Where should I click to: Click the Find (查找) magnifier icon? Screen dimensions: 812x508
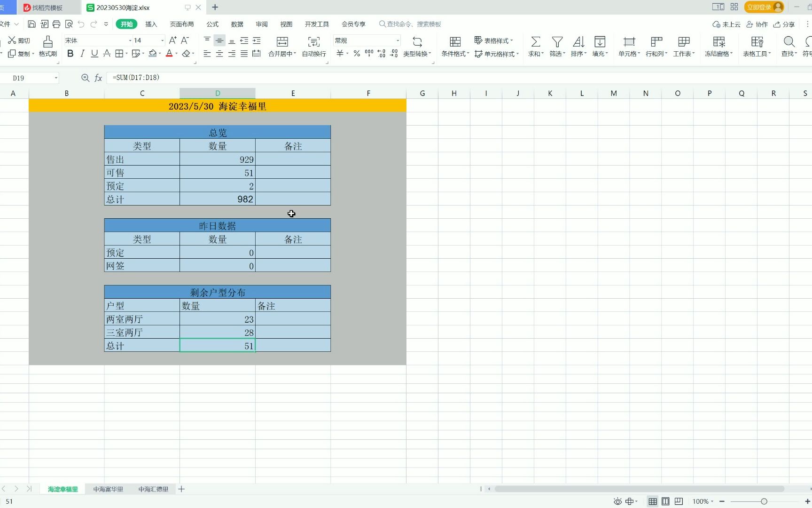789,42
